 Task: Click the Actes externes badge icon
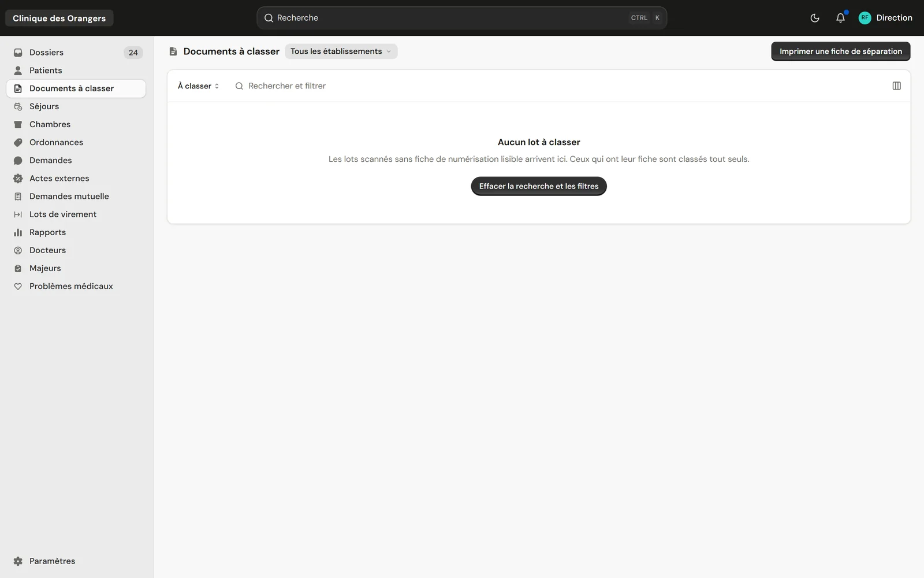coord(18,178)
